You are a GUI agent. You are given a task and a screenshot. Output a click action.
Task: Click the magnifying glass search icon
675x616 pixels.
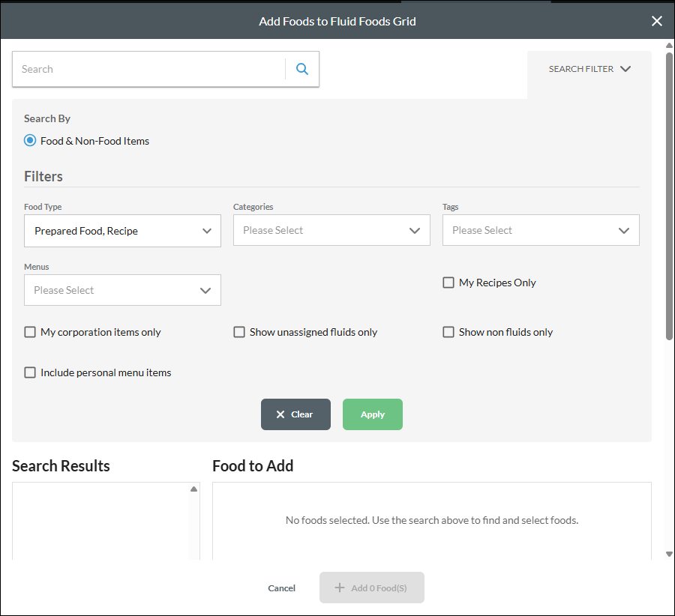(302, 69)
